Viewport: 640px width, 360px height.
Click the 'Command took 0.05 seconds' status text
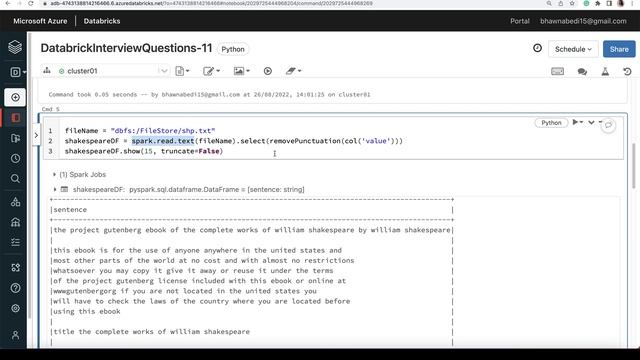209,94
